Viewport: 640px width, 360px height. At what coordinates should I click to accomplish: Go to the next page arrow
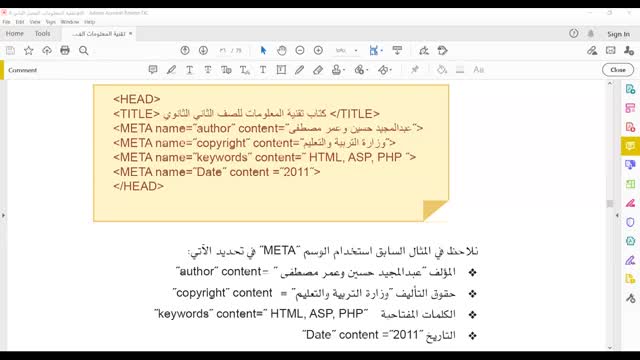(x=203, y=51)
